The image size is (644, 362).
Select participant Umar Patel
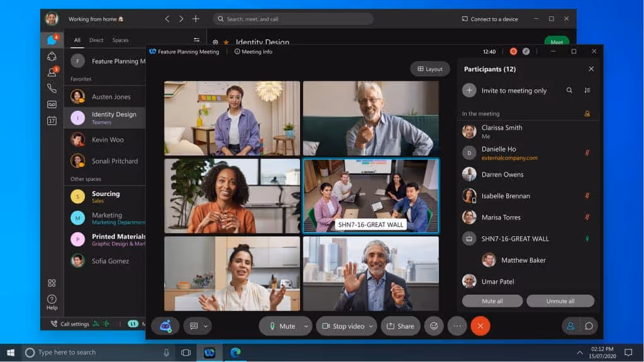pyautogui.click(x=528, y=282)
